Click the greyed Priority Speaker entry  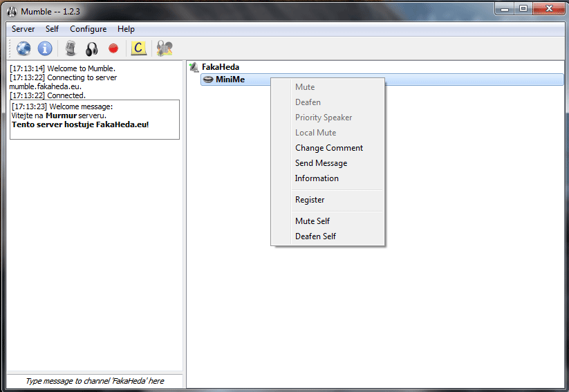tap(324, 118)
